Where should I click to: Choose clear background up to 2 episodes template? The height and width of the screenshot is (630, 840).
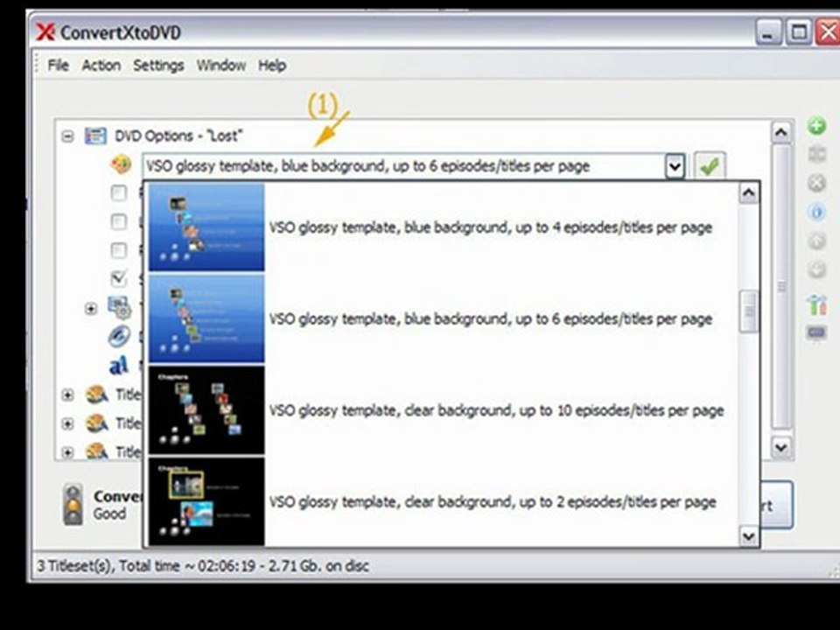tap(443, 502)
